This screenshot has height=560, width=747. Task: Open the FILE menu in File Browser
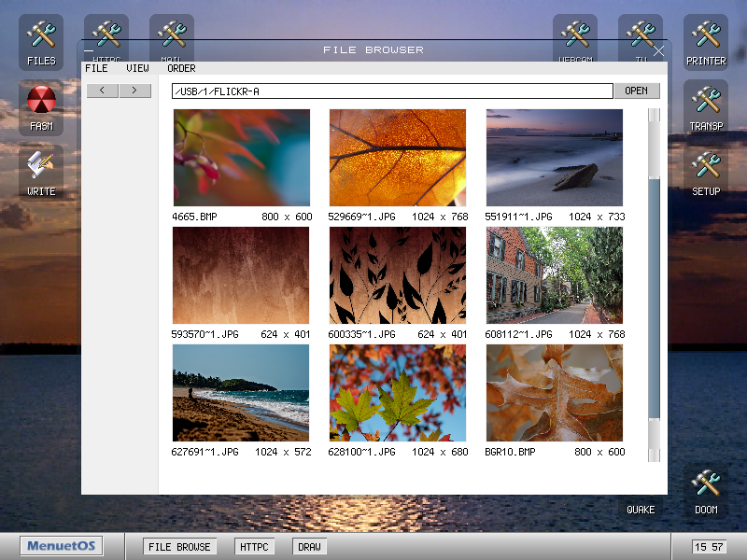click(x=96, y=68)
